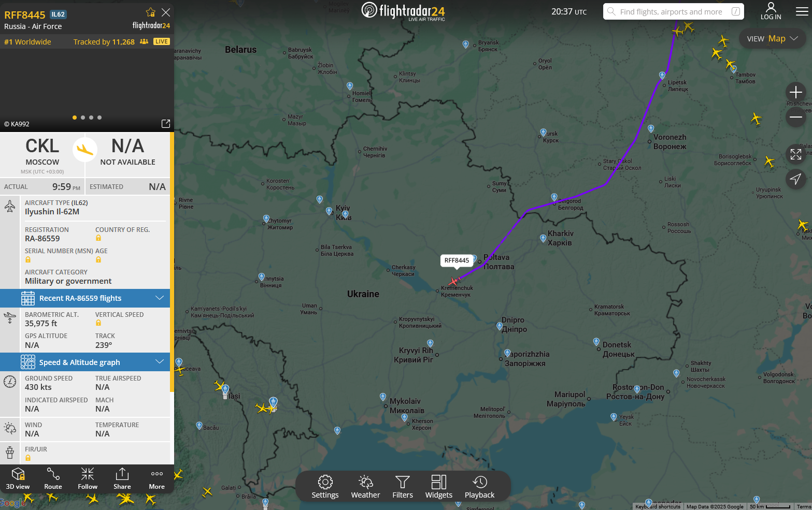The height and width of the screenshot is (510, 812).
Task: Zoom out on the map
Action: [x=796, y=117]
